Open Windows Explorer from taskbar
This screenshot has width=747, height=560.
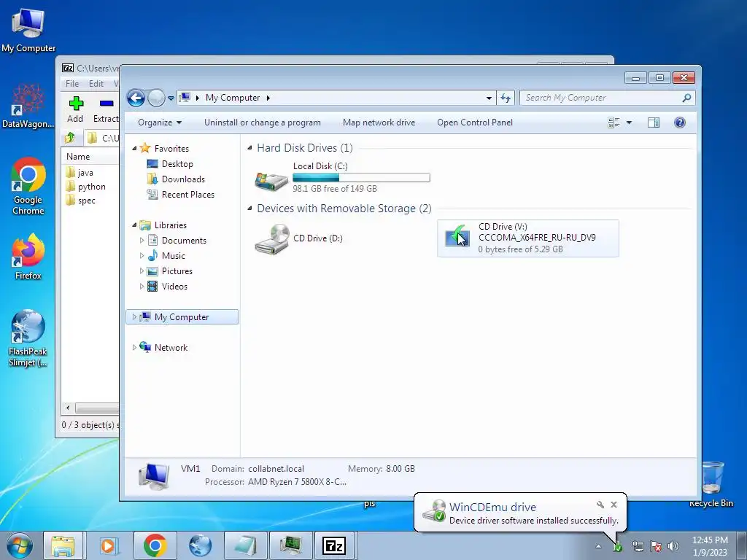tap(63, 545)
